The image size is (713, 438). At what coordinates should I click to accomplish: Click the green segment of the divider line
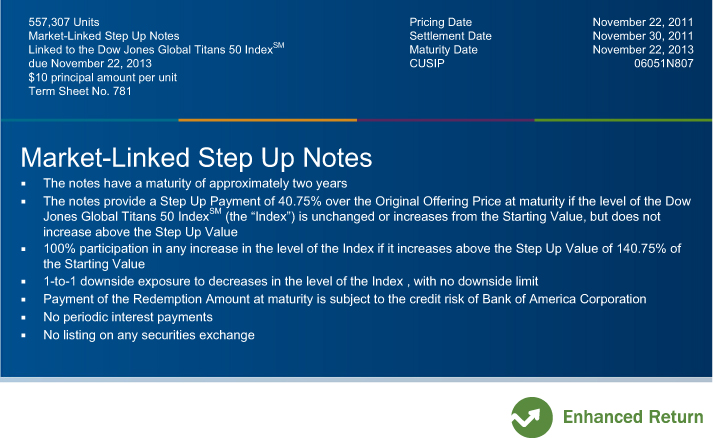(623, 120)
